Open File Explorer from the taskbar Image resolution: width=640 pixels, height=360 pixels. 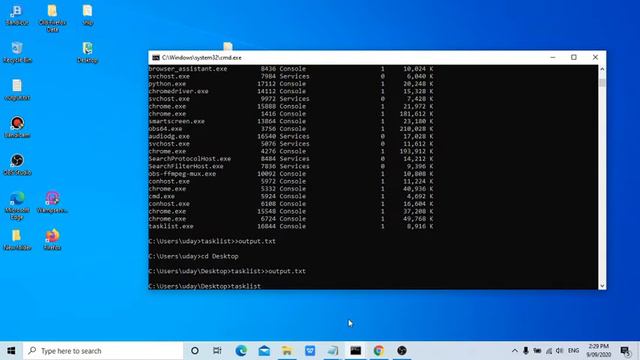(x=287, y=351)
